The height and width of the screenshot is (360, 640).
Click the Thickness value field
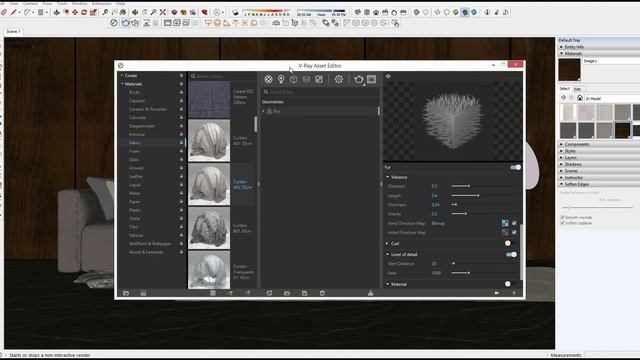click(x=436, y=204)
